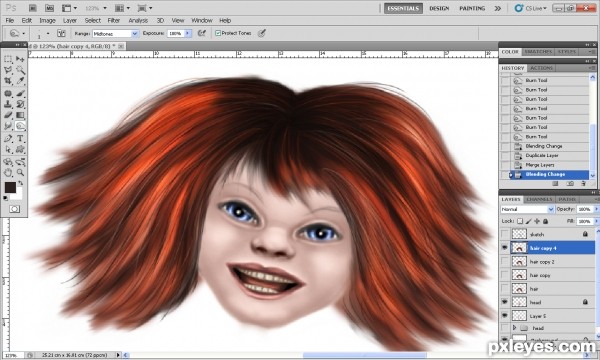Hide the hair copy 4 layer
Viewport: 600px width, 360px height.
(505, 248)
